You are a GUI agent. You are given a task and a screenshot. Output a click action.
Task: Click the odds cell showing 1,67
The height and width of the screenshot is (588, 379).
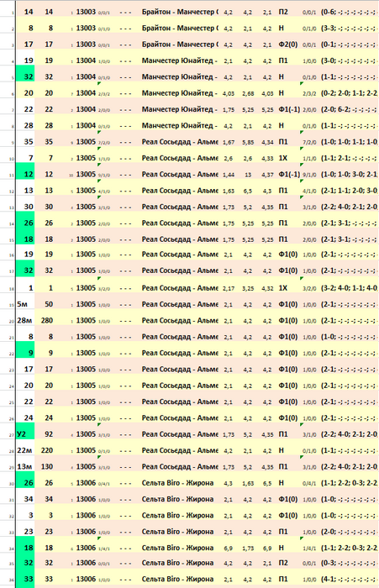[x=229, y=142]
